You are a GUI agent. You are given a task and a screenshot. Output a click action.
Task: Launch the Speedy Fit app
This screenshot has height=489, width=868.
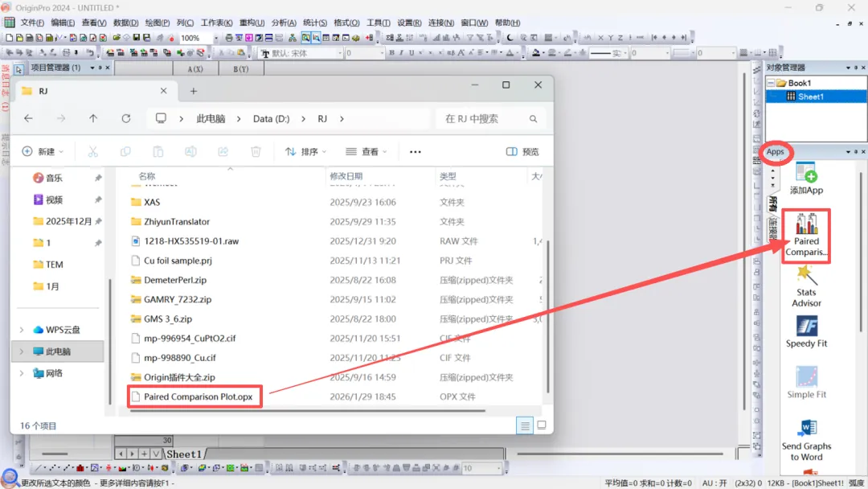pyautogui.click(x=806, y=331)
